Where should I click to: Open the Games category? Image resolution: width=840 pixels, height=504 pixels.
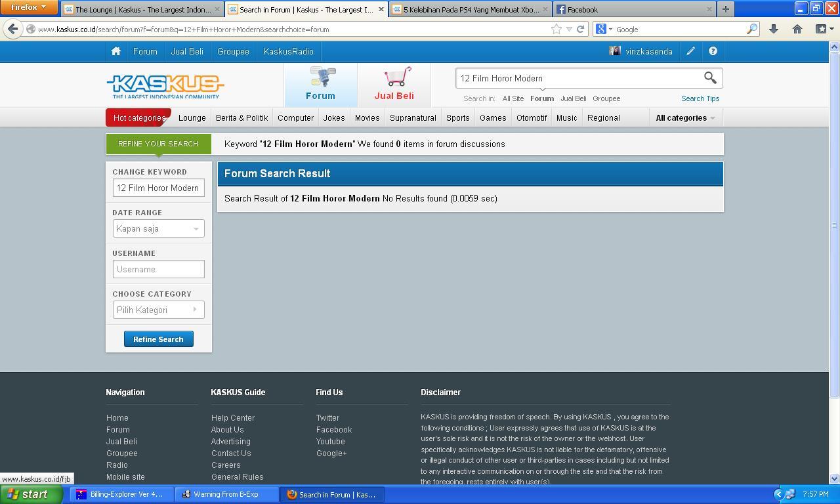[493, 118]
